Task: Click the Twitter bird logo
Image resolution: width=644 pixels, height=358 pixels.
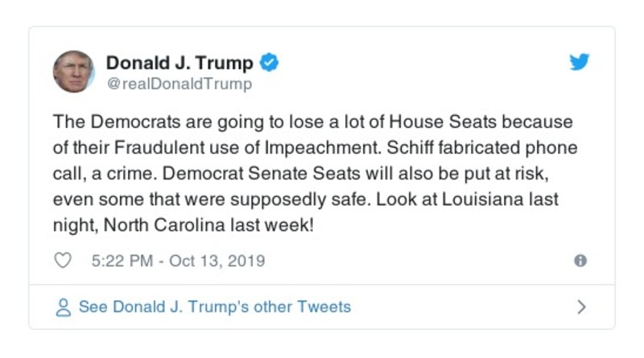Action: pos(580,63)
